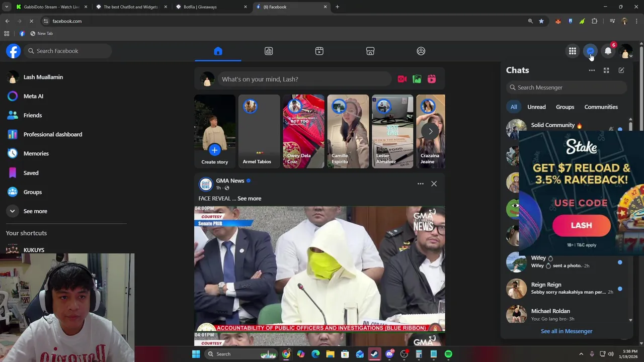View Owey Dela Cruz story

click(303, 131)
